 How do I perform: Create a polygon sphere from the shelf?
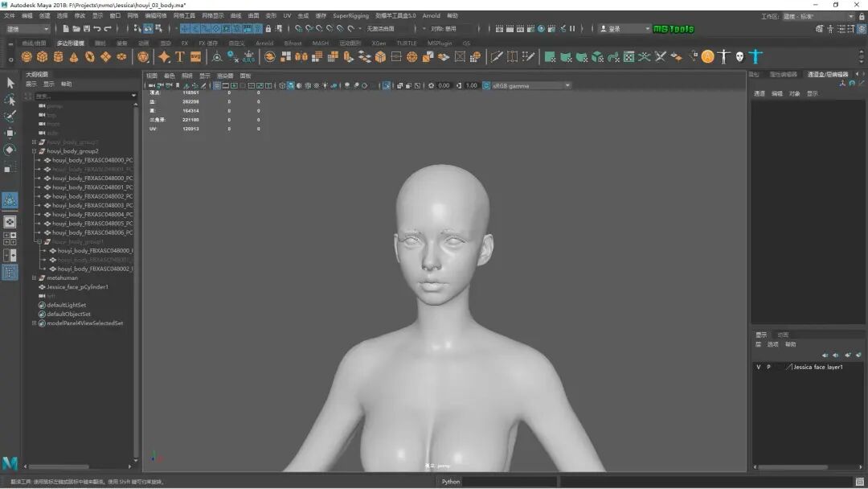(27, 57)
